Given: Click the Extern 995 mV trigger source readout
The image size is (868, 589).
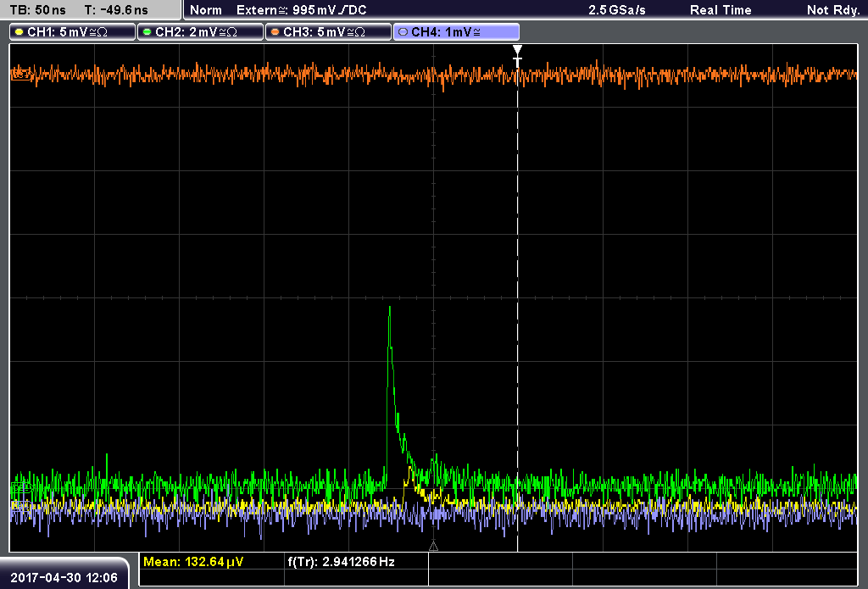Looking at the screenshot, I should click(301, 10).
